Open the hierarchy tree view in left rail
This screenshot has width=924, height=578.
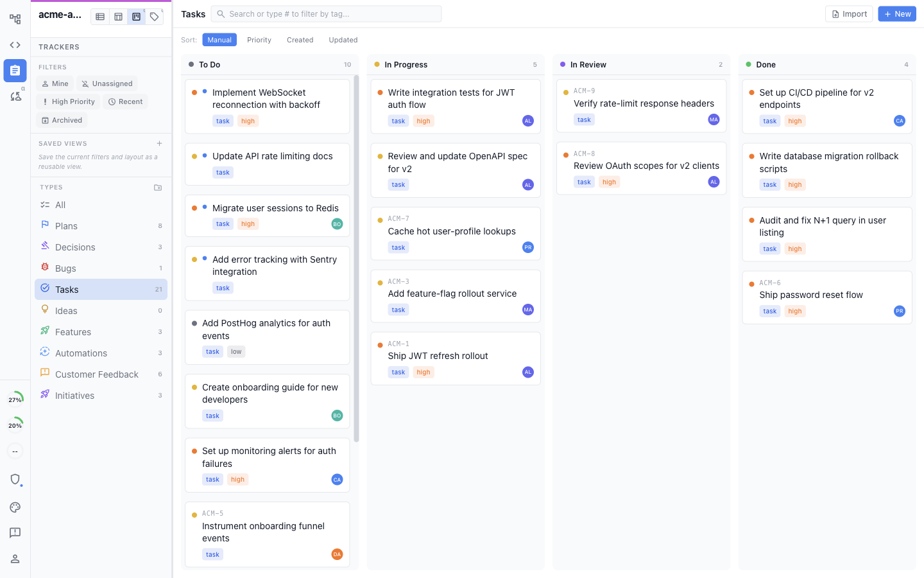coord(15,19)
